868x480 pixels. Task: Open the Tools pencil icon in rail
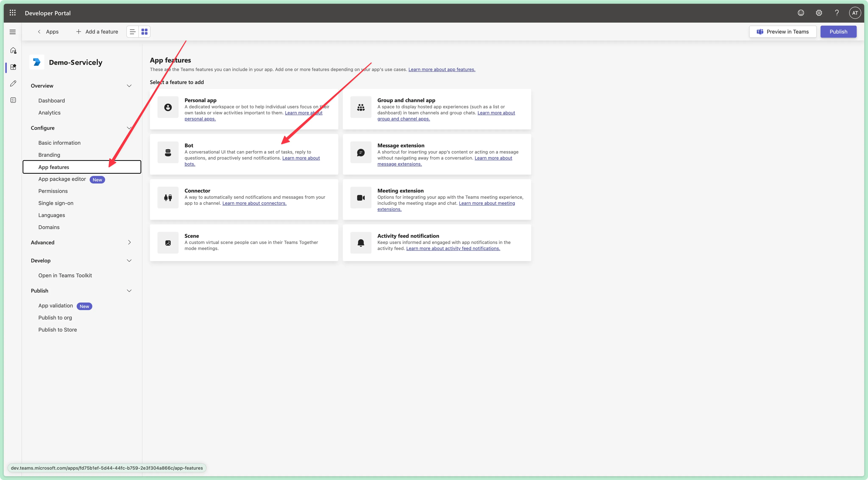pyautogui.click(x=13, y=83)
